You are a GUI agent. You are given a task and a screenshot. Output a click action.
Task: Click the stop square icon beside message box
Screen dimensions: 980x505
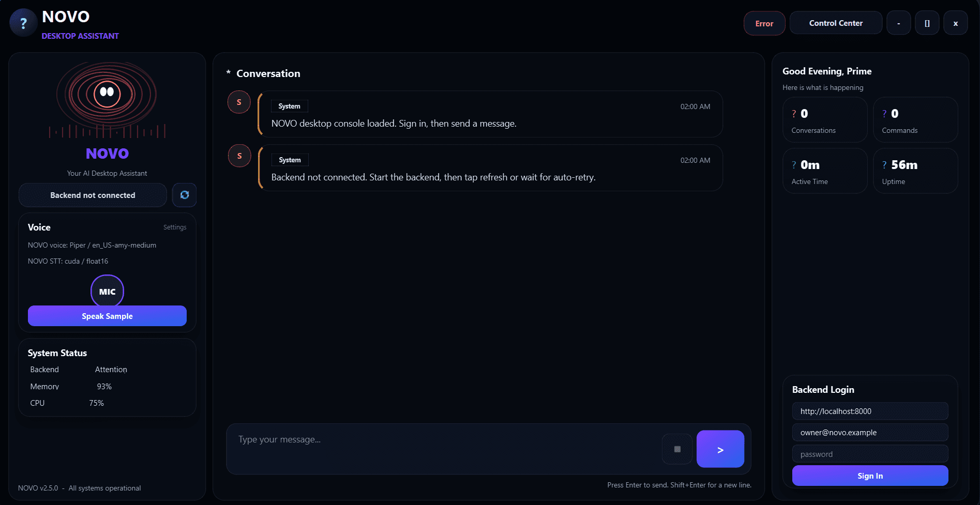coord(677,449)
